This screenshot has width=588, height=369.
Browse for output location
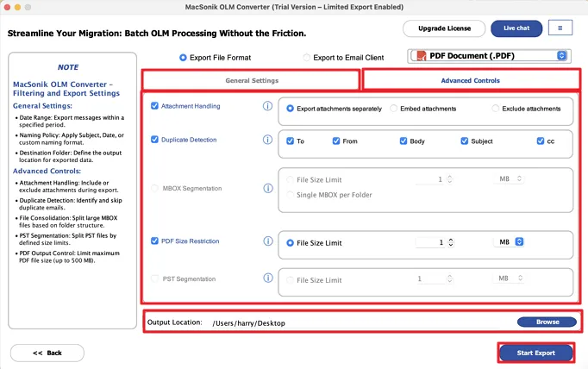click(x=547, y=322)
